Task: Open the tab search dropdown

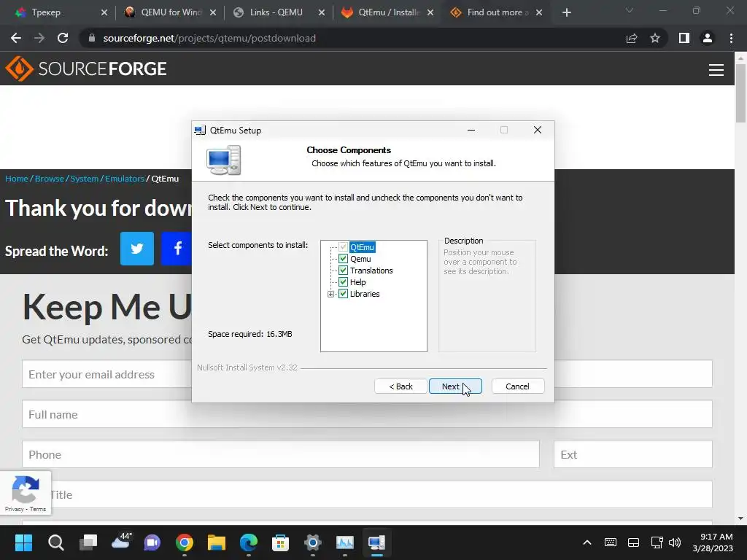Action: click(x=630, y=10)
